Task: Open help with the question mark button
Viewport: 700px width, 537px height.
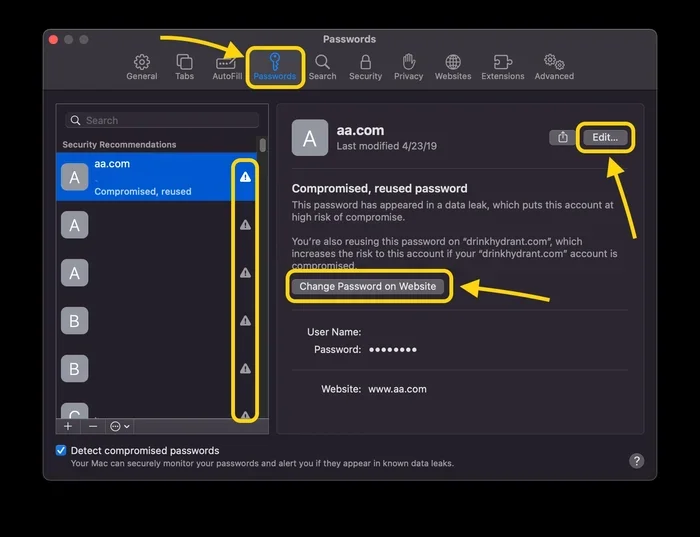Action: coord(636,461)
